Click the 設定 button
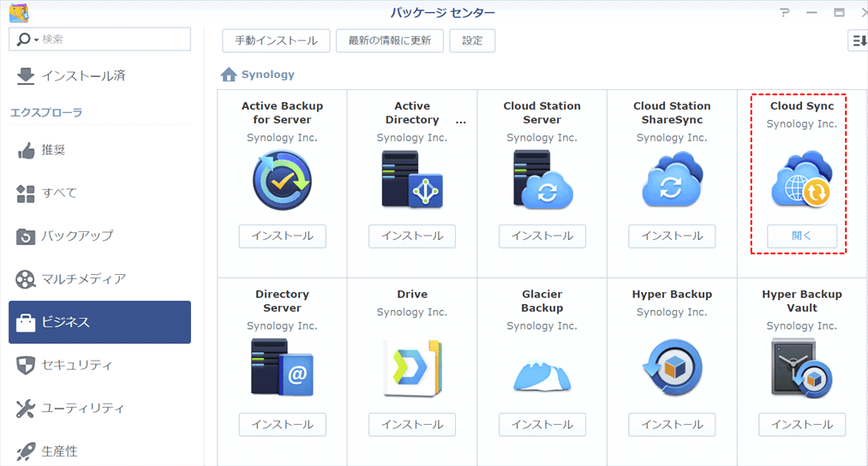 [x=473, y=40]
